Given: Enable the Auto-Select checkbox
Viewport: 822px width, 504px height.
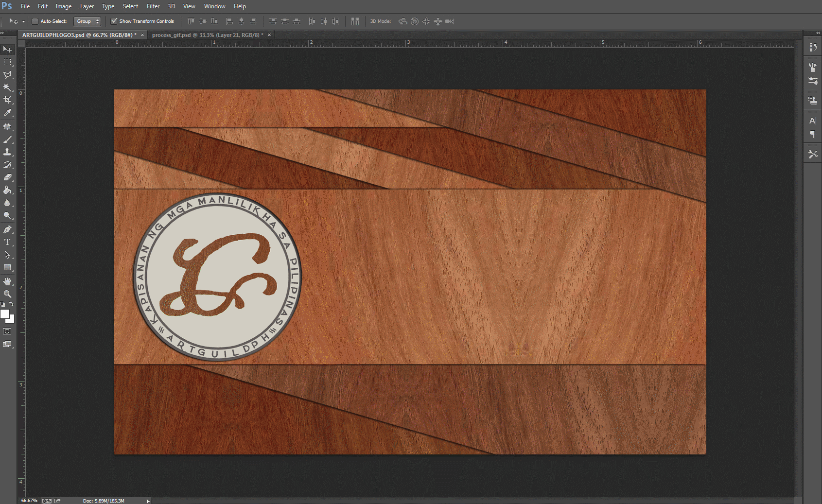Looking at the screenshot, I should click(x=35, y=21).
